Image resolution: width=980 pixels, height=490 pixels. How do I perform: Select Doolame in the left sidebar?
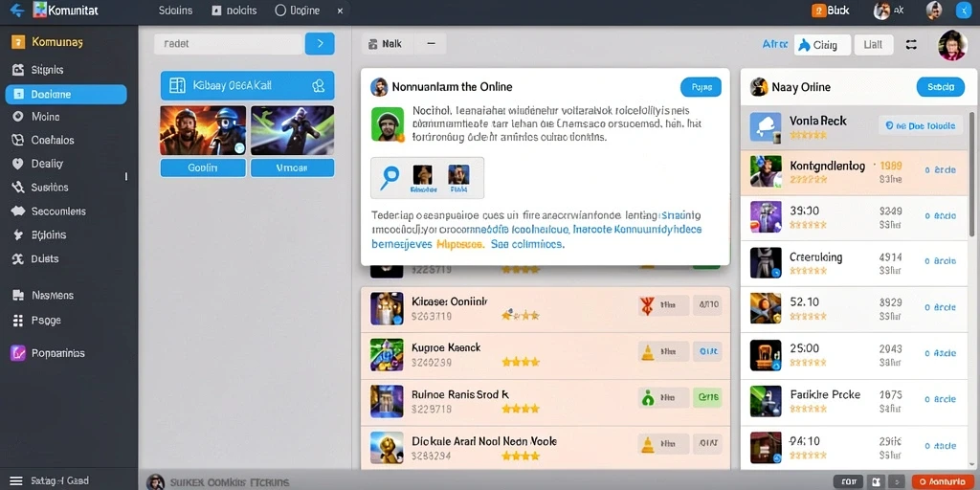pyautogui.click(x=66, y=95)
